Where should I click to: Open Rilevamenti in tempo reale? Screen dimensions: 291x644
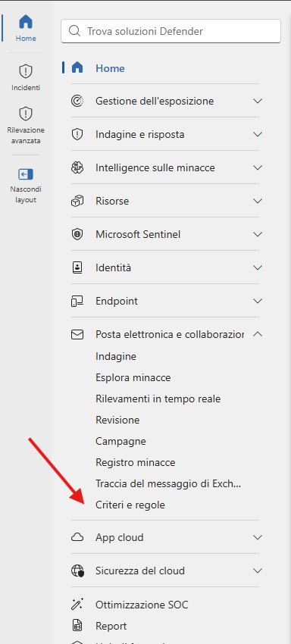[158, 399]
